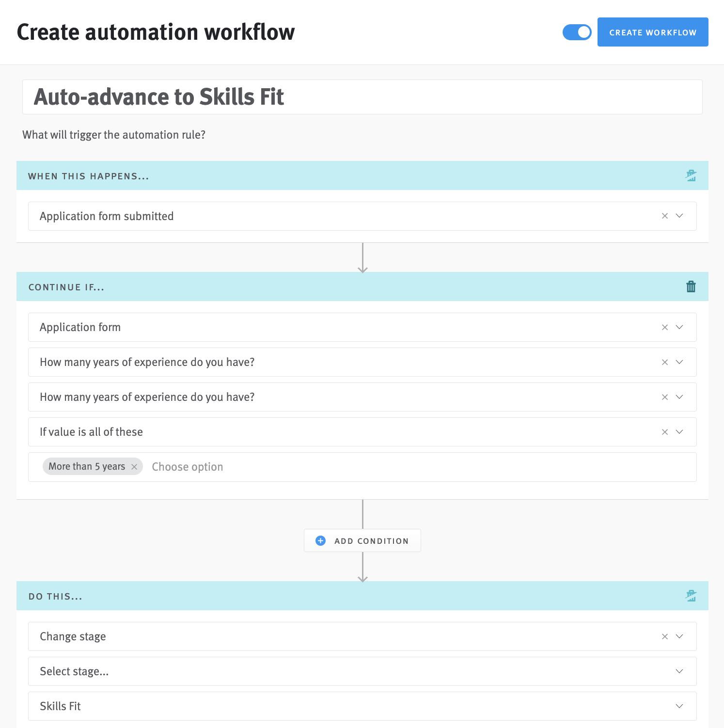Expand the 'Application form submitted' dropdown
The width and height of the screenshot is (724, 728).
pyautogui.click(x=679, y=216)
